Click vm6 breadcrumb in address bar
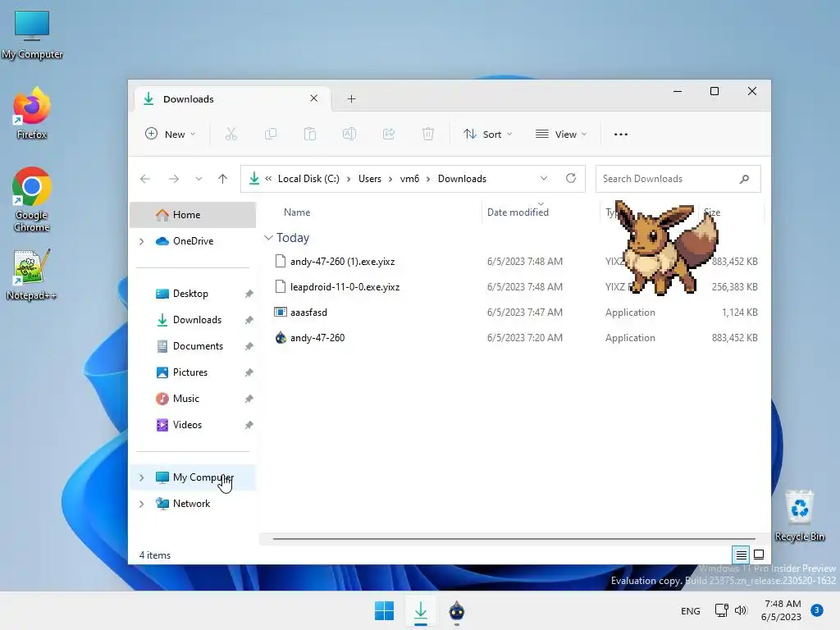Image resolution: width=840 pixels, height=630 pixels. [x=409, y=179]
